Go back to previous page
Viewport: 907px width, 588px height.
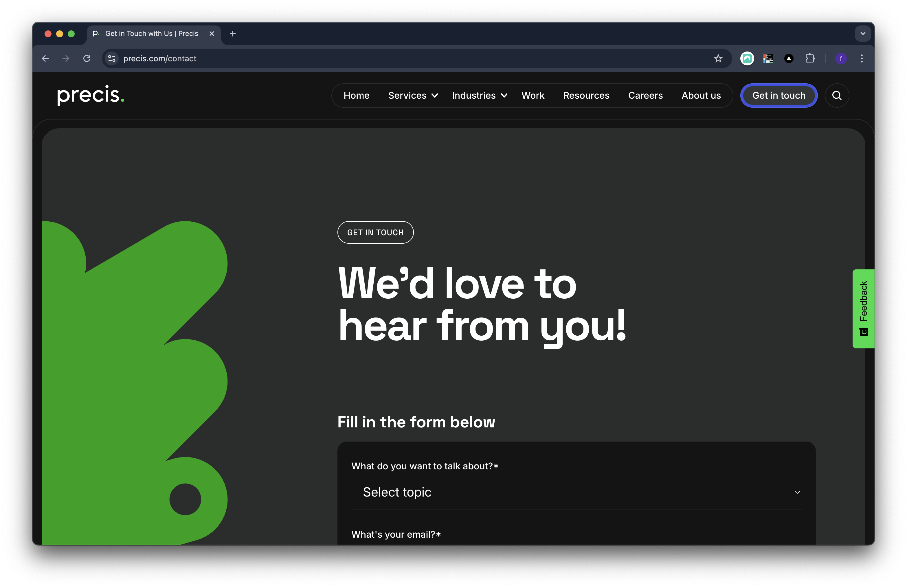click(45, 58)
